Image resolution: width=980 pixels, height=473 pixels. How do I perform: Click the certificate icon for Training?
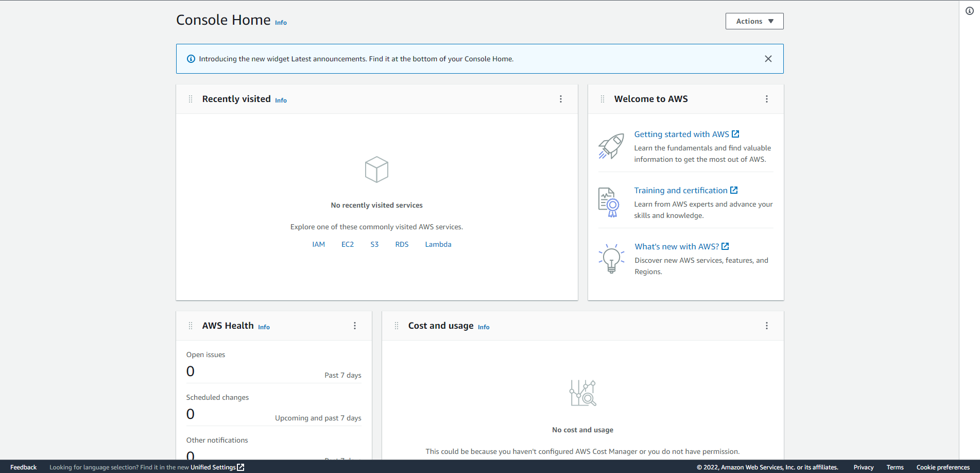coord(609,202)
